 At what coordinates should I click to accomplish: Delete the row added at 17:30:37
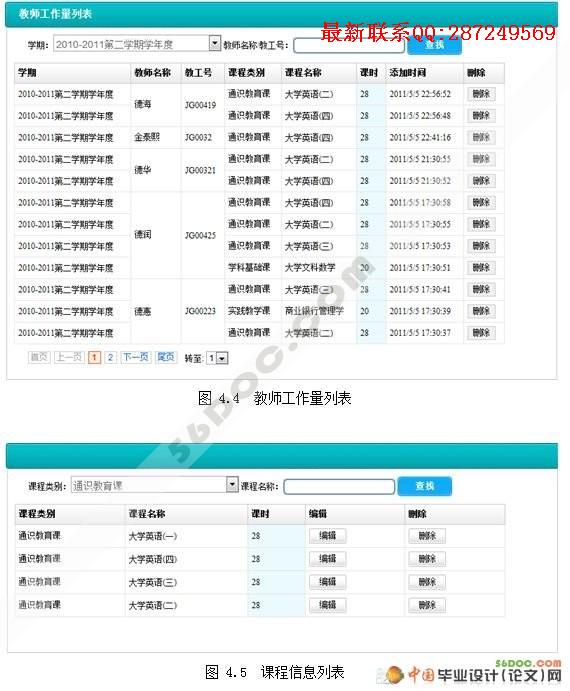[481, 333]
